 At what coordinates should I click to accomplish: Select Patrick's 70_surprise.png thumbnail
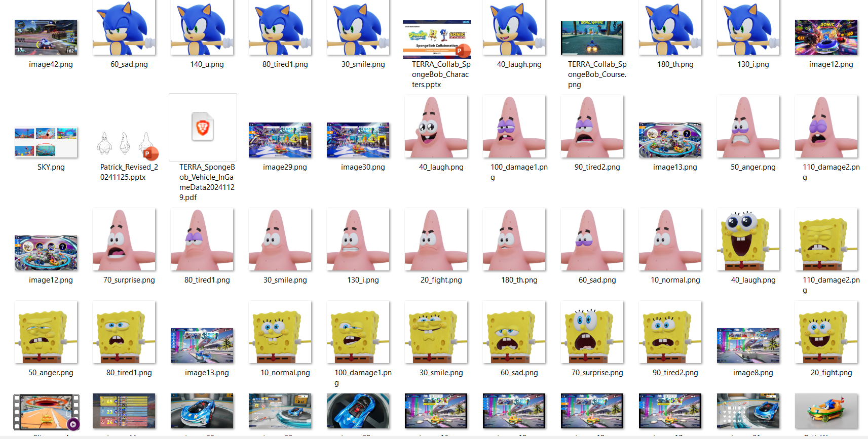point(124,240)
